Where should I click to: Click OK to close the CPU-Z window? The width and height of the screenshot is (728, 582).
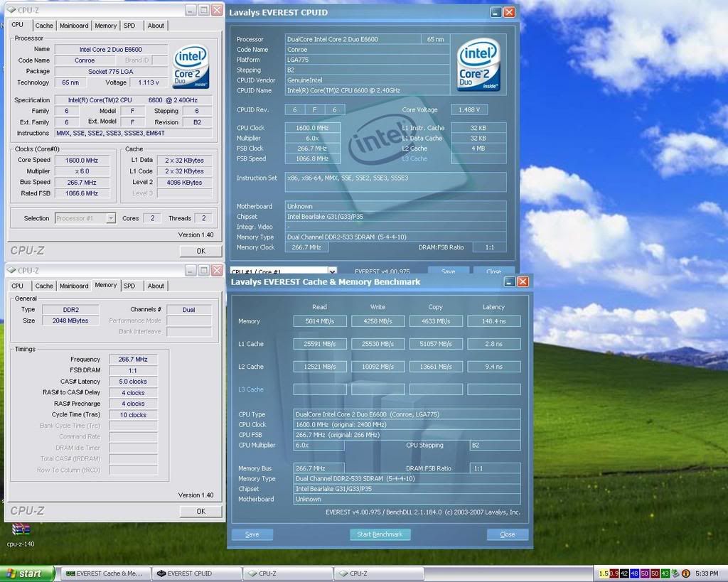coord(200,250)
